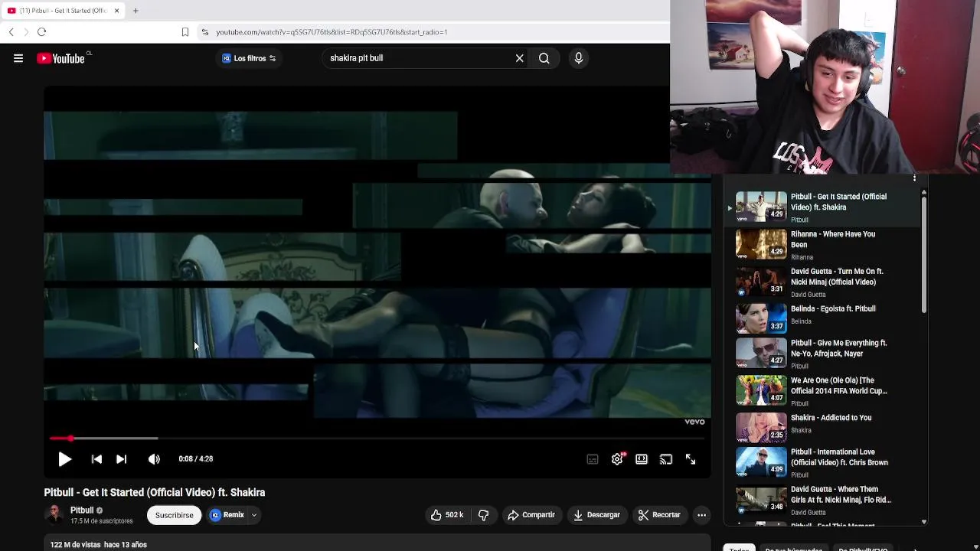Viewport: 980px width, 551px height.
Task: Switch to theater mode
Action: point(642,459)
